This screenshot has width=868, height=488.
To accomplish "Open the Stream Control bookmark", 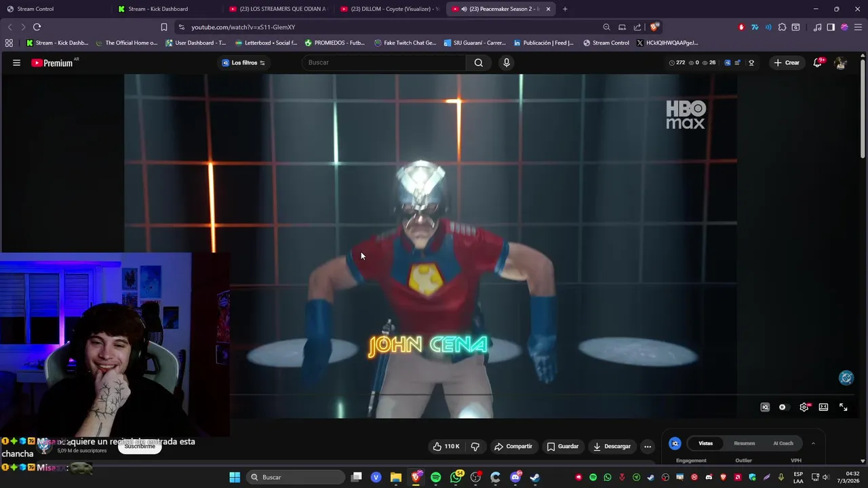I will click(606, 43).
